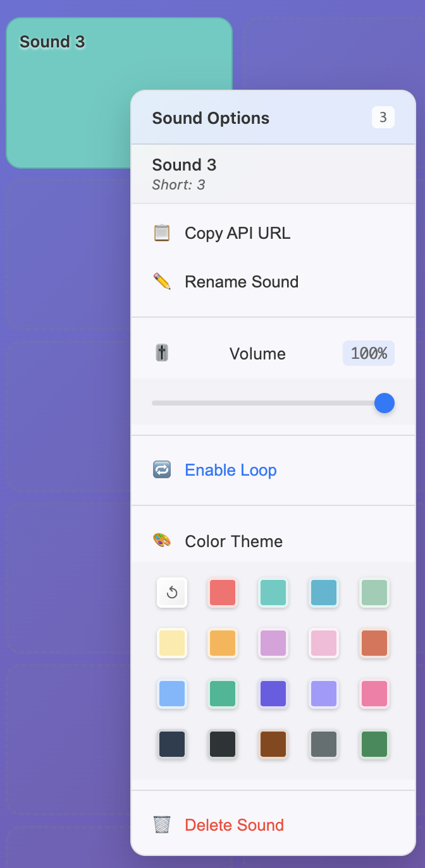Select the purple color swatch
This screenshot has height=868, width=425.
[x=273, y=694]
